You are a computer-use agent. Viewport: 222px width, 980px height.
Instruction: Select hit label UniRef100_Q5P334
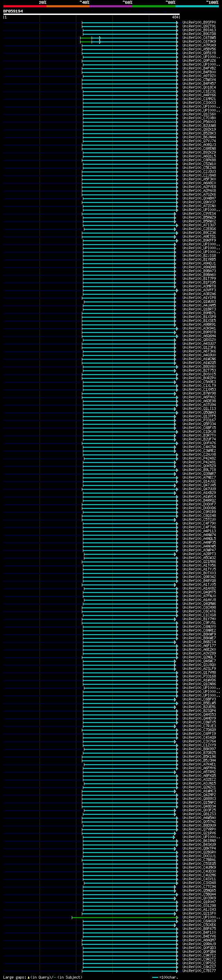point(199,424)
